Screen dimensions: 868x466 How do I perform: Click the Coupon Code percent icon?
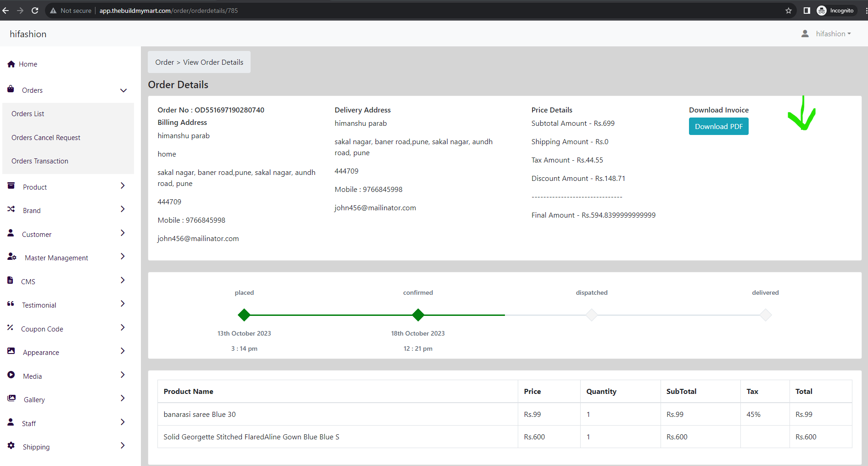coord(10,327)
